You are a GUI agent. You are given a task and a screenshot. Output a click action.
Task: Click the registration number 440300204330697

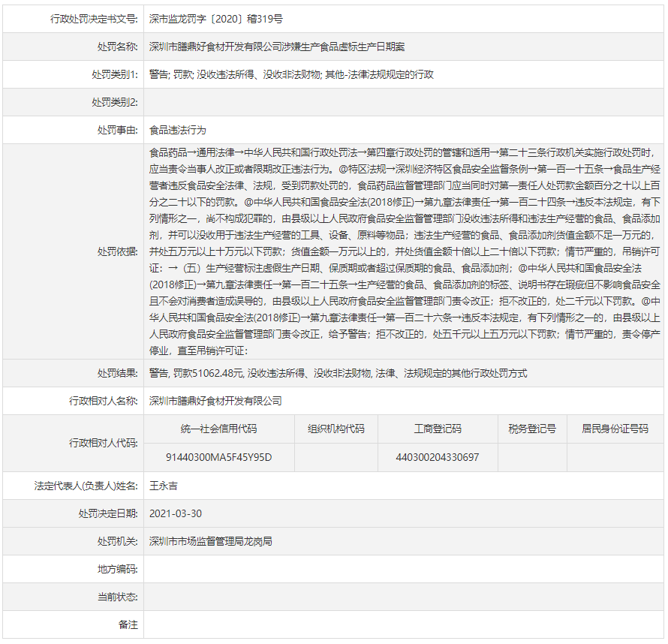[437, 457]
